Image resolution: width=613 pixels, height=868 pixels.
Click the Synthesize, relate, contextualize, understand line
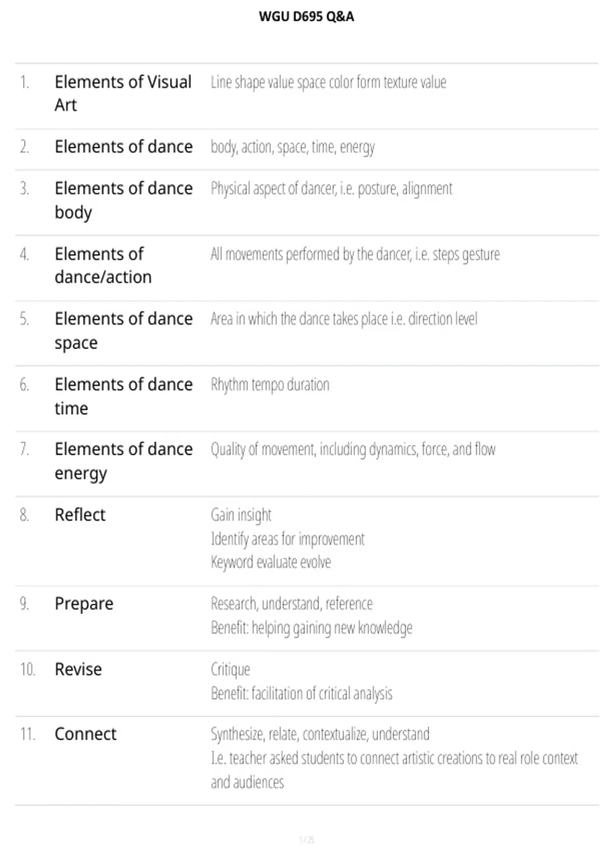320,735
